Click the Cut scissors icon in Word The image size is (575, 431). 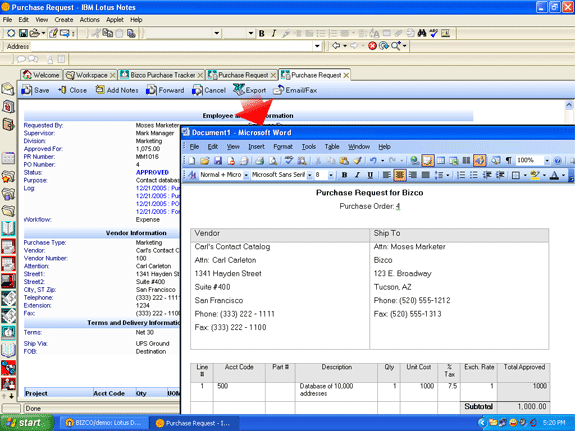point(318,160)
